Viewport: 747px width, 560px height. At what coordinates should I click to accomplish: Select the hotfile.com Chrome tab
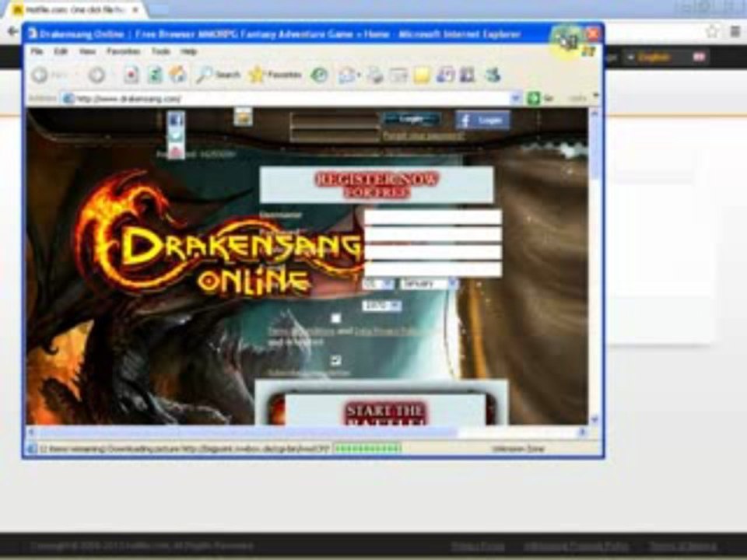[x=76, y=9]
